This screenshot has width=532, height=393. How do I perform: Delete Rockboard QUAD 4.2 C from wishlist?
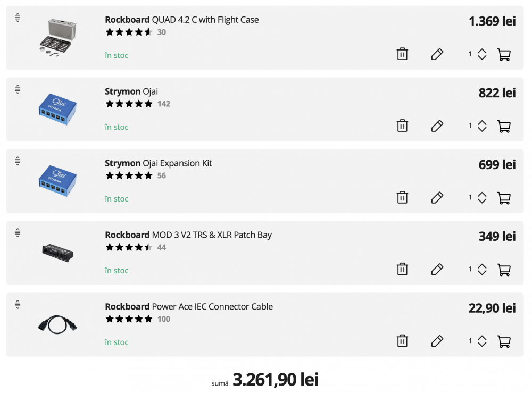(x=402, y=54)
